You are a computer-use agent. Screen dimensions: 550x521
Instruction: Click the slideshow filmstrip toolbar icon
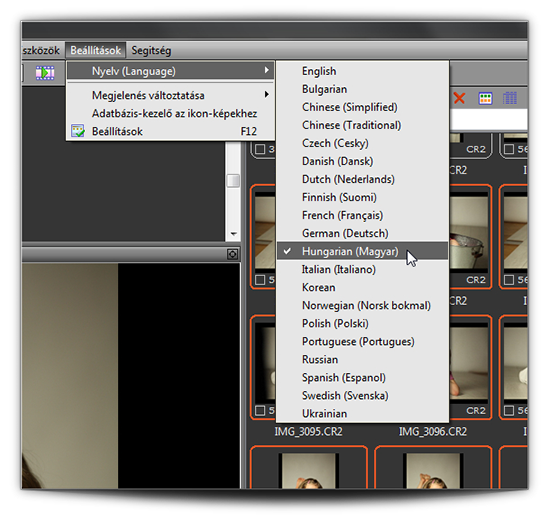click(x=45, y=73)
